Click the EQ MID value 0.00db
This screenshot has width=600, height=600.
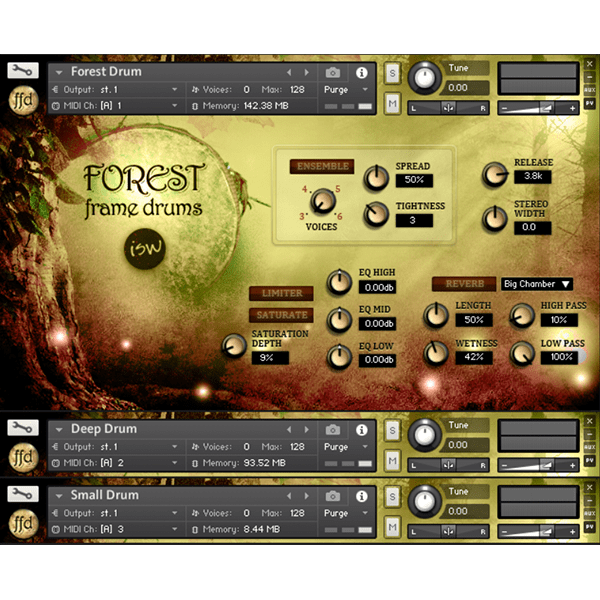pyautogui.click(x=377, y=324)
